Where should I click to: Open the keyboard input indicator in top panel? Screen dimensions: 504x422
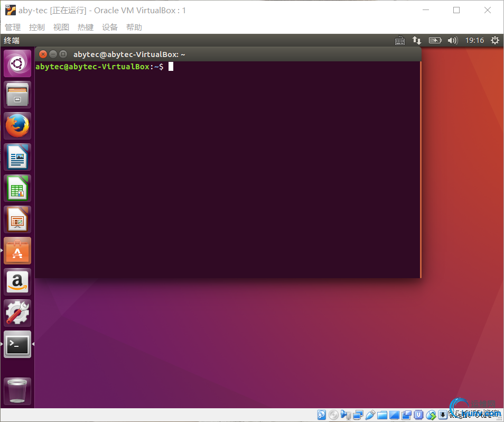[400, 41]
